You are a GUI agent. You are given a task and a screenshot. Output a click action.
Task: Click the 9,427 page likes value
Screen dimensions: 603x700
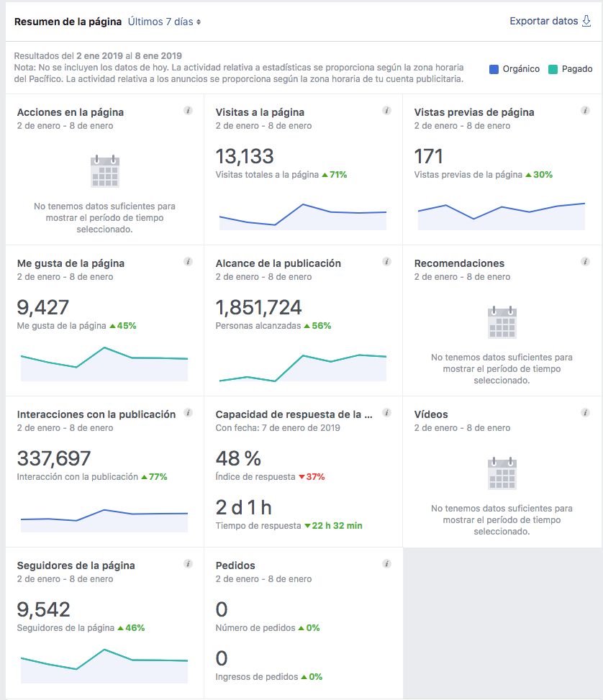(43, 308)
